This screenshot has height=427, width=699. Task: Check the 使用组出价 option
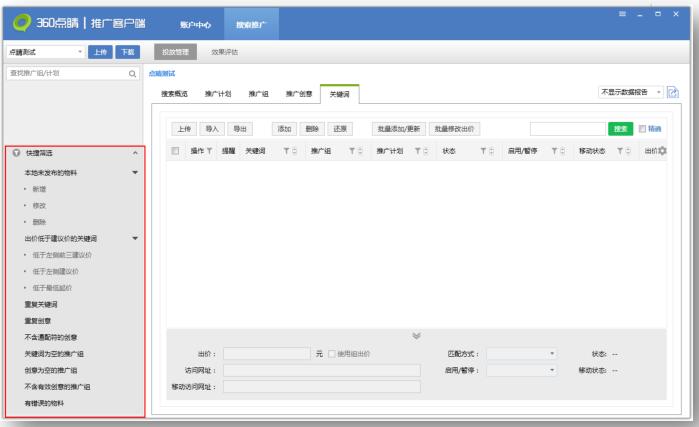point(333,353)
